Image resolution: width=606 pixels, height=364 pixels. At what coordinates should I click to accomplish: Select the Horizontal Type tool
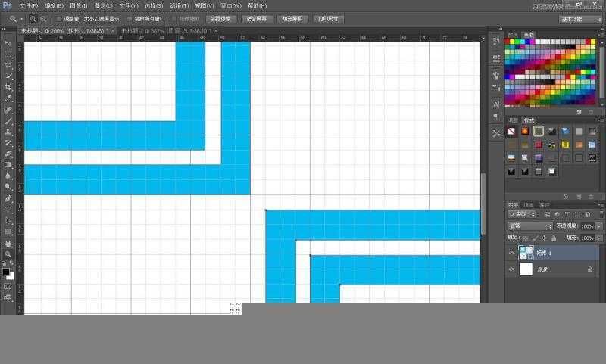coord(8,210)
